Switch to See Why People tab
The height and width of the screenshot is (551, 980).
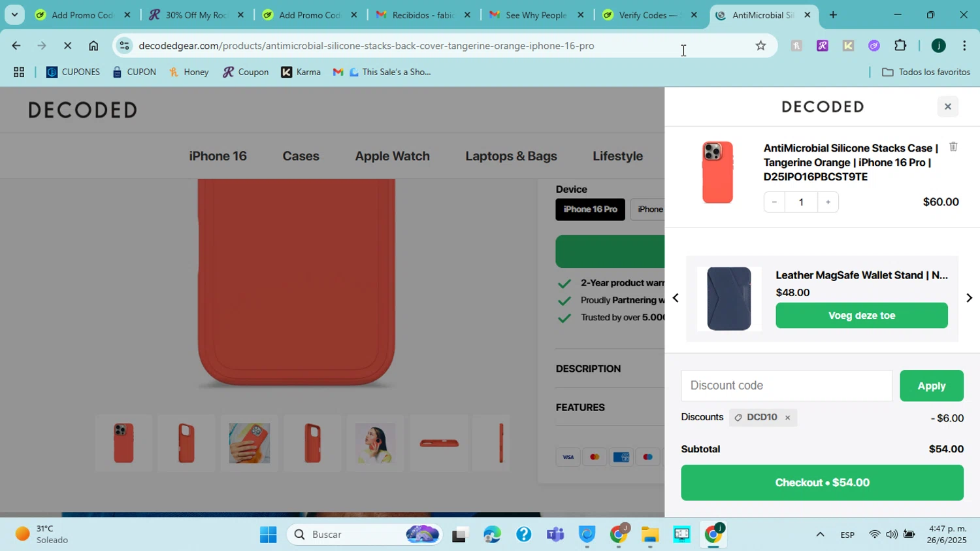537,15
